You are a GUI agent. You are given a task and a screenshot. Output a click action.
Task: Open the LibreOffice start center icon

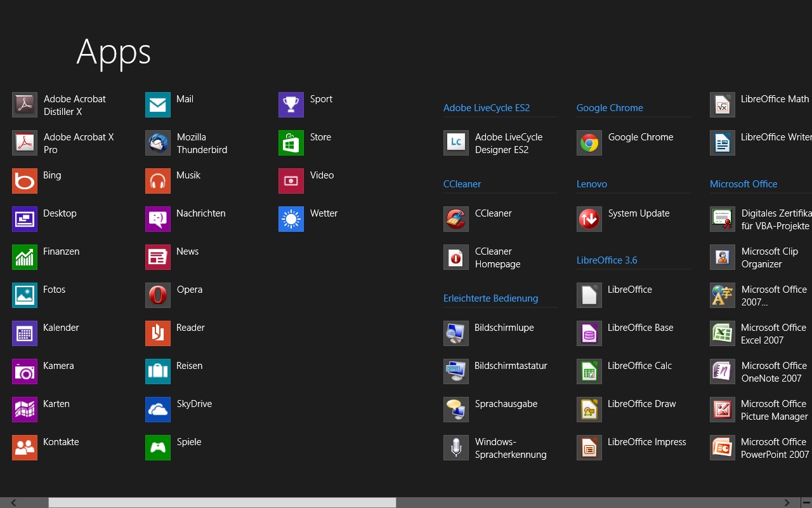[x=589, y=295]
